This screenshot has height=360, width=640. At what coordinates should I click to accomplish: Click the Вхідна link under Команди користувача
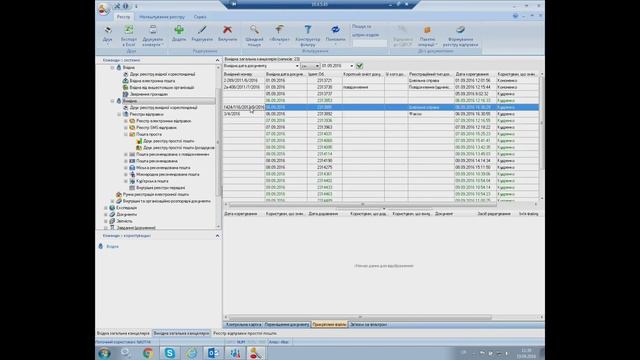(x=112, y=247)
